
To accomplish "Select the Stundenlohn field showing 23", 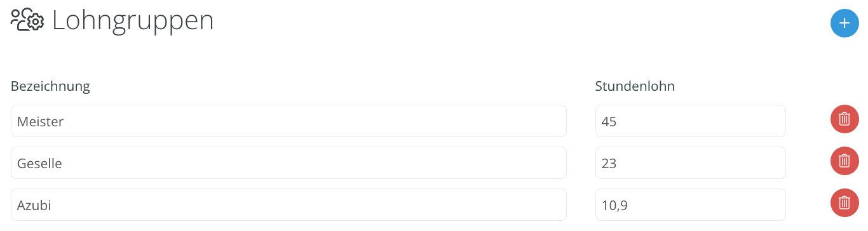I will 691,163.
